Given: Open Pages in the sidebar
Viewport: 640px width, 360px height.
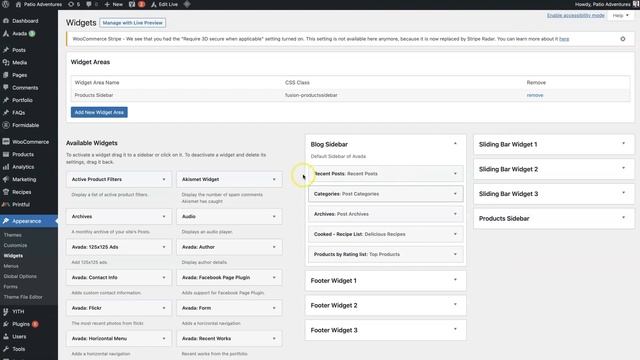Looking at the screenshot, I should coord(20,75).
